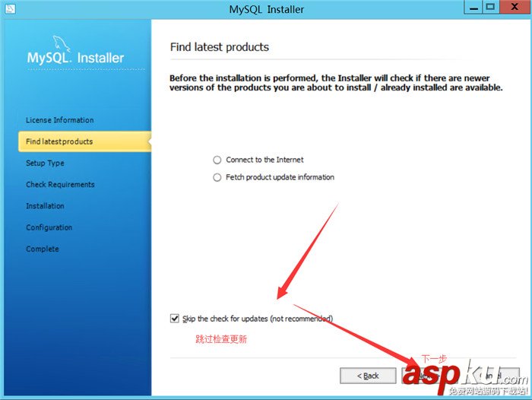
Task: Click the Back button
Action: [x=368, y=376]
